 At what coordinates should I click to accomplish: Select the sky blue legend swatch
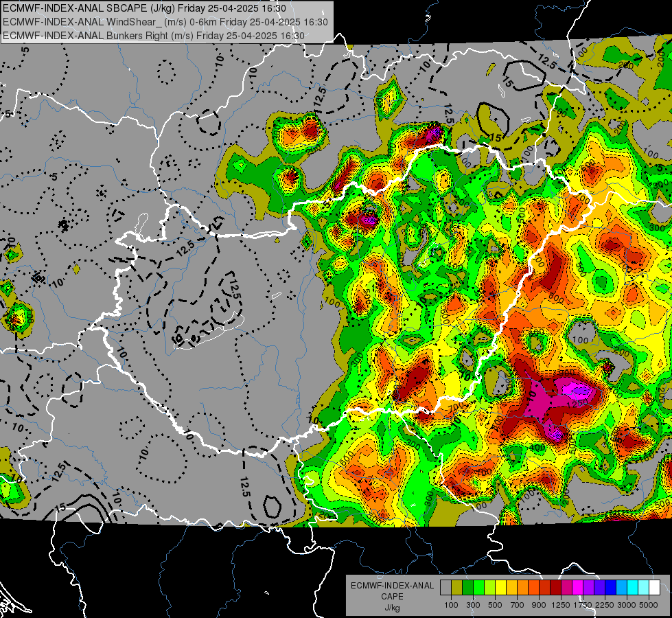[621, 588]
